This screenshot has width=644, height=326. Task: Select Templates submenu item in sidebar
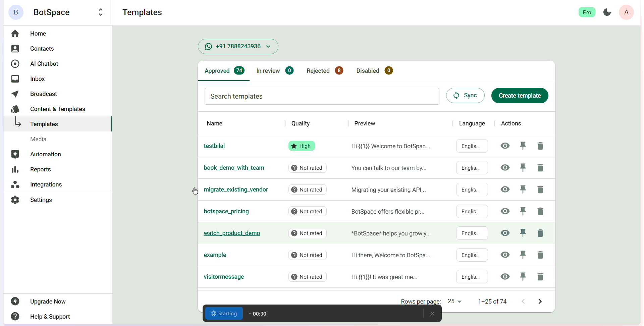(x=58, y=124)
